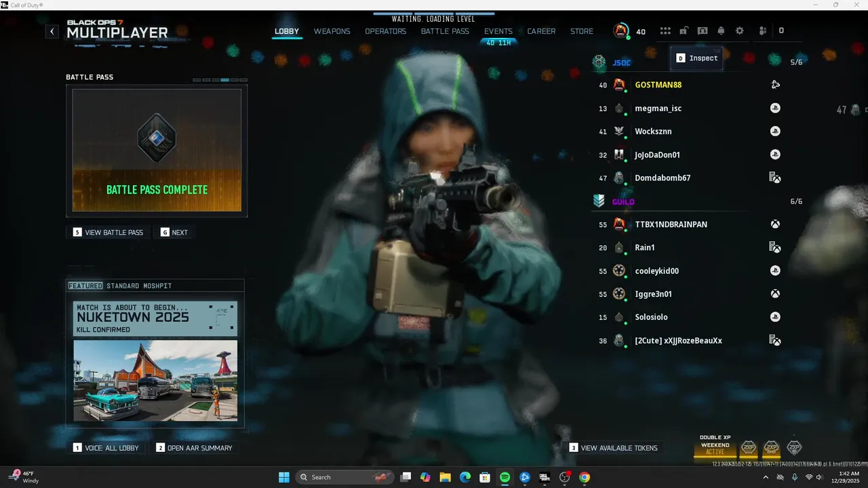The height and width of the screenshot is (488, 868).
Task: Click the first 2XP token icon
Action: tap(749, 447)
